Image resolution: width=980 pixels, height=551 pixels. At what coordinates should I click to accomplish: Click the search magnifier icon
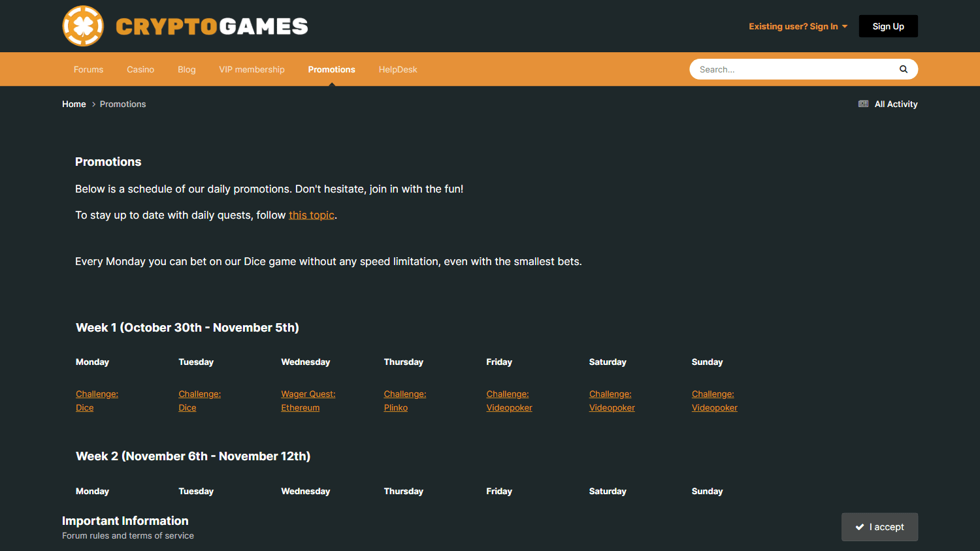pos(904,69)
